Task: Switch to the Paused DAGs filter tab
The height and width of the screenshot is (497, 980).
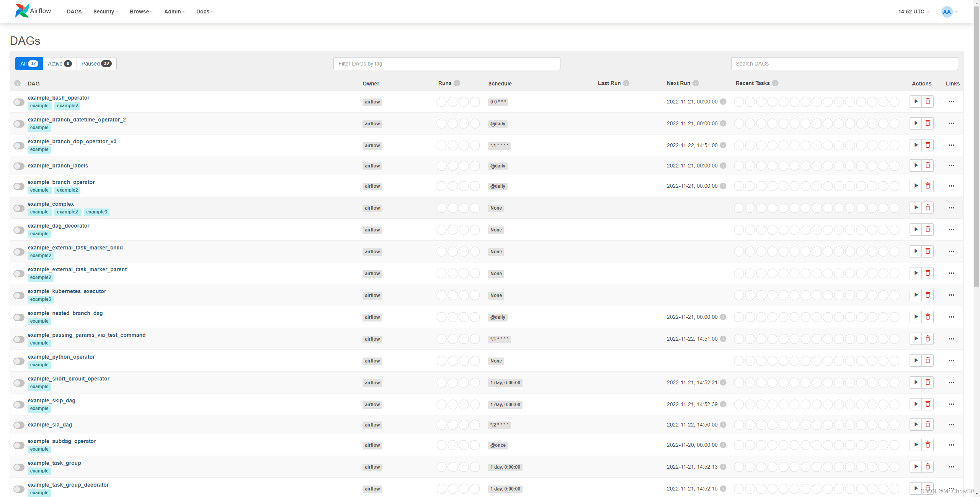Action: (96, 64)
